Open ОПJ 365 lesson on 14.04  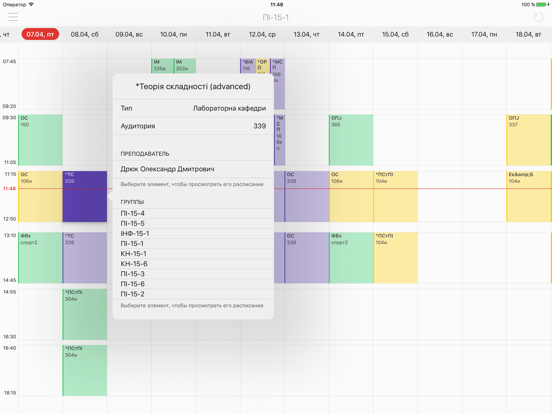coord(351,140)
